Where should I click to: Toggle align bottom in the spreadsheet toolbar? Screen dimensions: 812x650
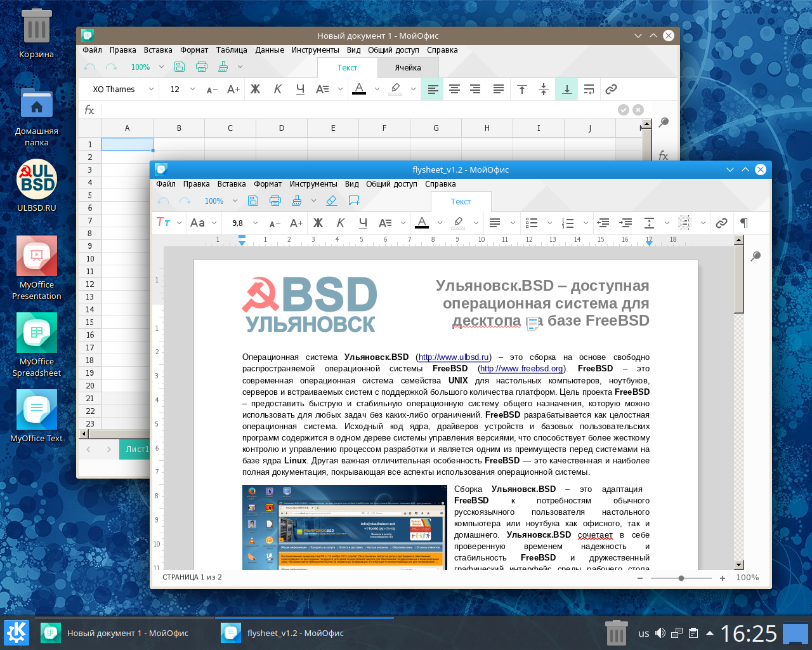click(566, 90)
